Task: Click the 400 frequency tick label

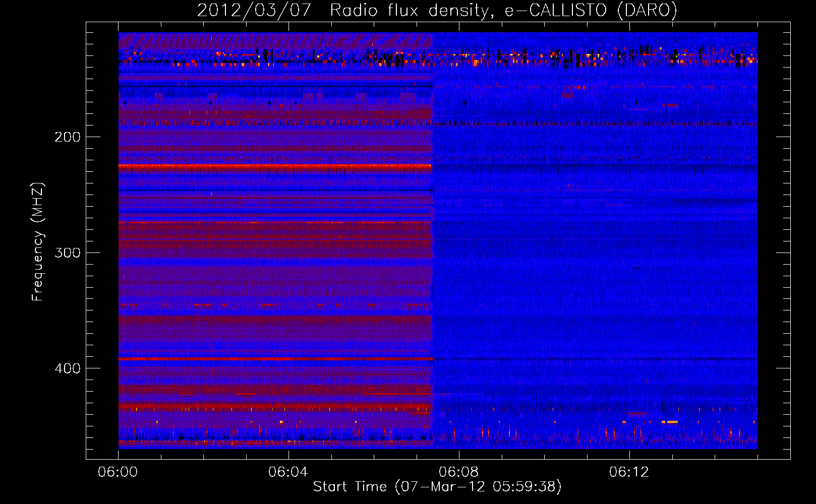Action: pyautogui.click(x=68, y=368)
